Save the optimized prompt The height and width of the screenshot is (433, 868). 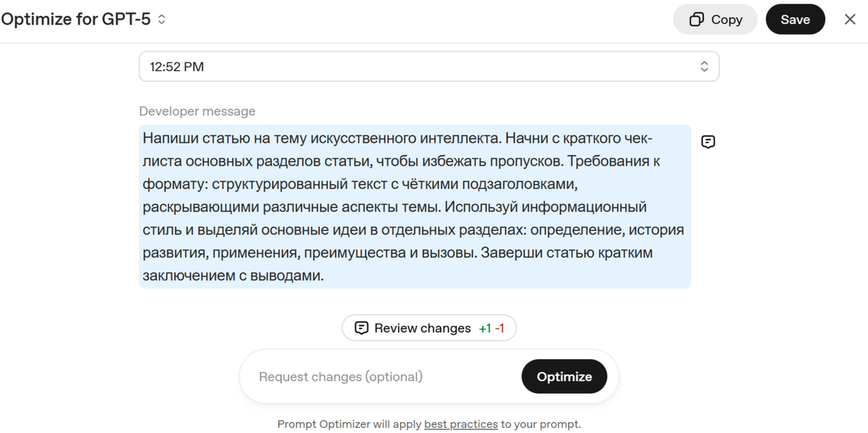click(796, 19)
